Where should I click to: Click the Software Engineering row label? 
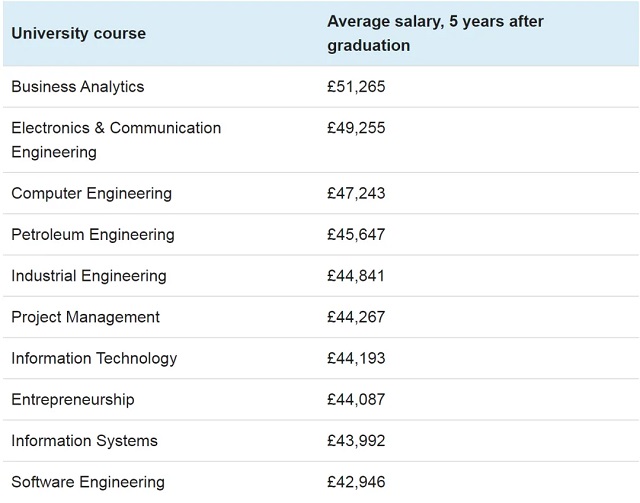[x=88, y=482]
